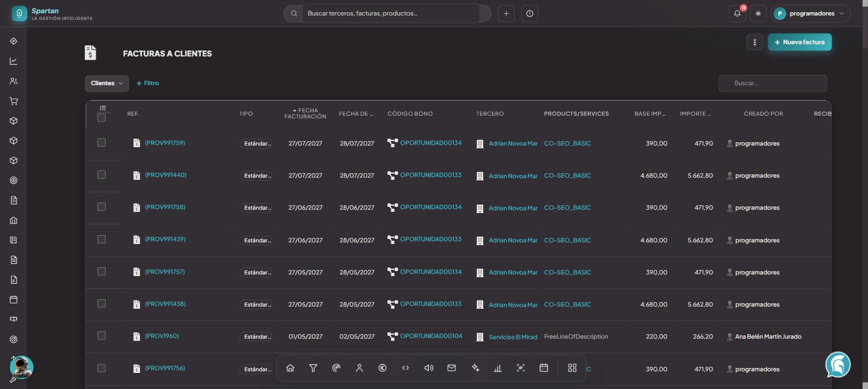Screen dimensions: 868x389
Task: Open the users sidebar icon
Action: click(x=14, y=81)
